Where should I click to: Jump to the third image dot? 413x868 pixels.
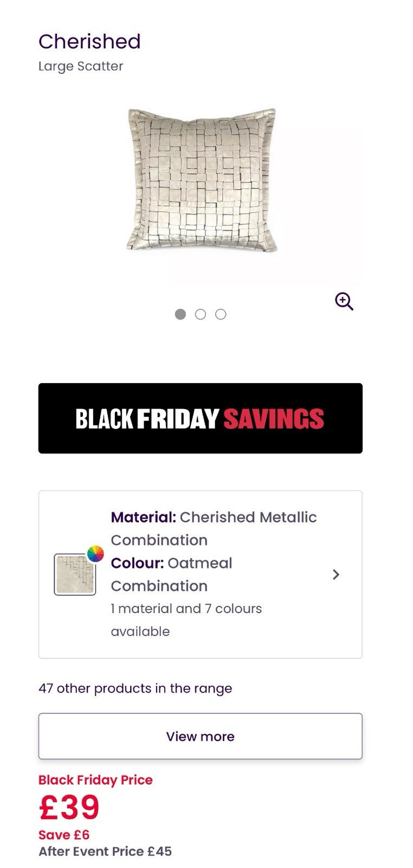click(x=221, y=314)
